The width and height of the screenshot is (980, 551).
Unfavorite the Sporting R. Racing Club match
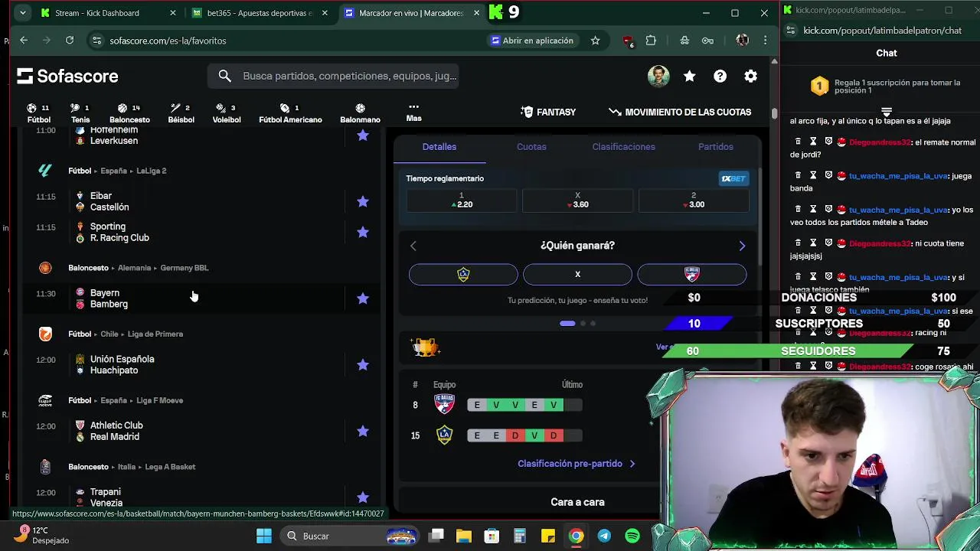(363, 232)
